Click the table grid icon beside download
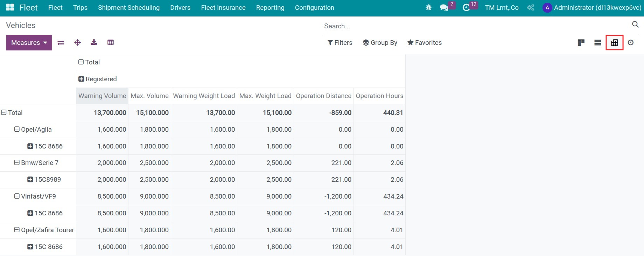 point(111,42)
